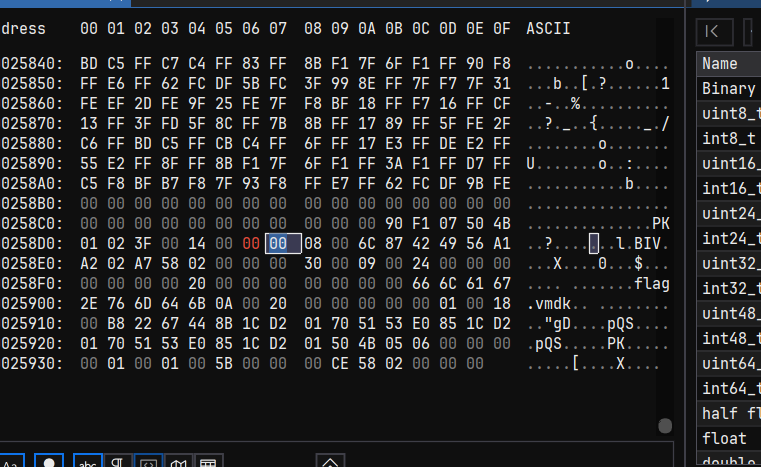The image size is (761, 467).
Task: Click the float row in data inspector
Action: pos(728,438)
